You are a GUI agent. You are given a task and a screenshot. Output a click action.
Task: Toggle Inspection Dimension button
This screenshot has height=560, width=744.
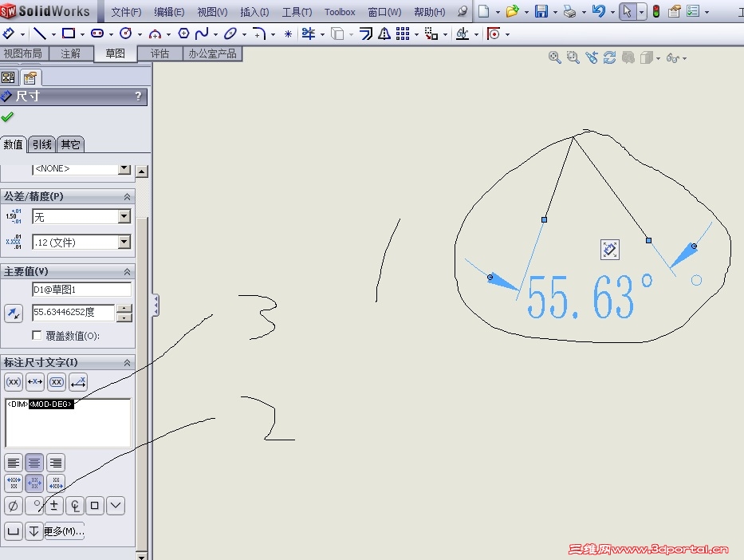coord(57,382)
